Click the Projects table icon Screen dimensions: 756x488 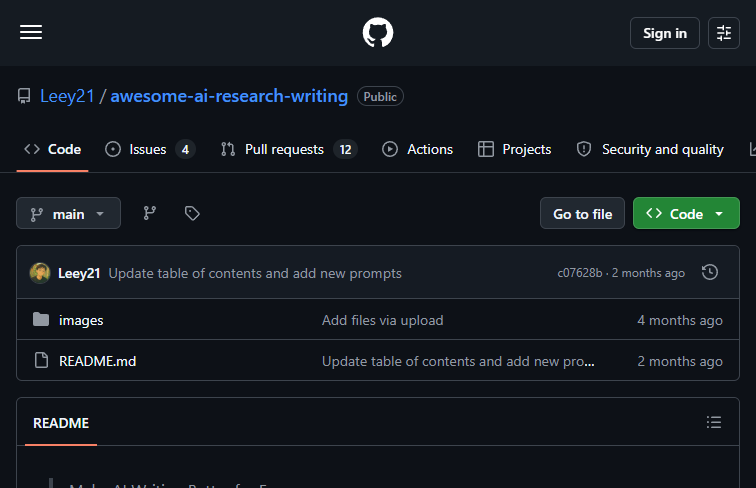pyautogui.click(x=486, y=149)
